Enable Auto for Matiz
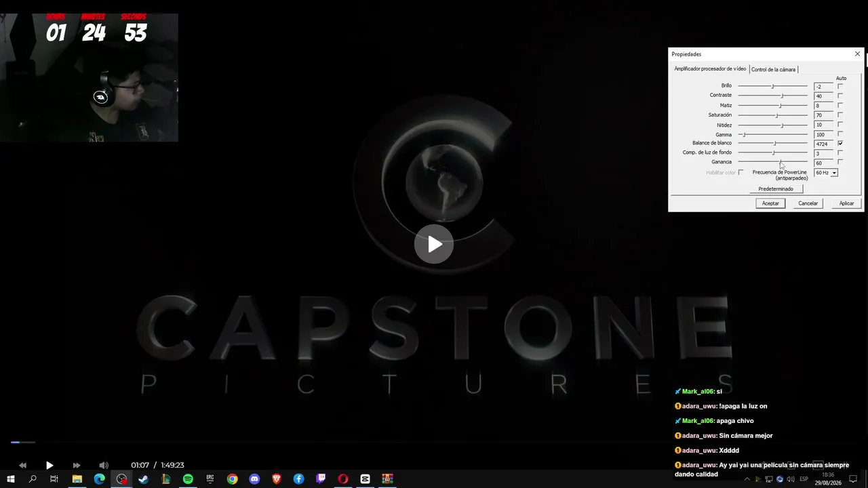This screenshot has width=868, height=488. [x=840, y=105]
